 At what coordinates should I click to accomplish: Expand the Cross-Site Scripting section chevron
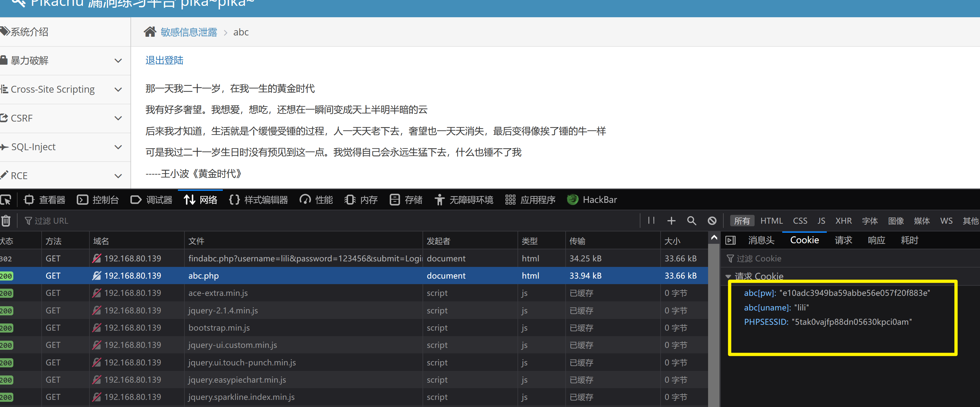pyautogui.click(x=118, y=90)
